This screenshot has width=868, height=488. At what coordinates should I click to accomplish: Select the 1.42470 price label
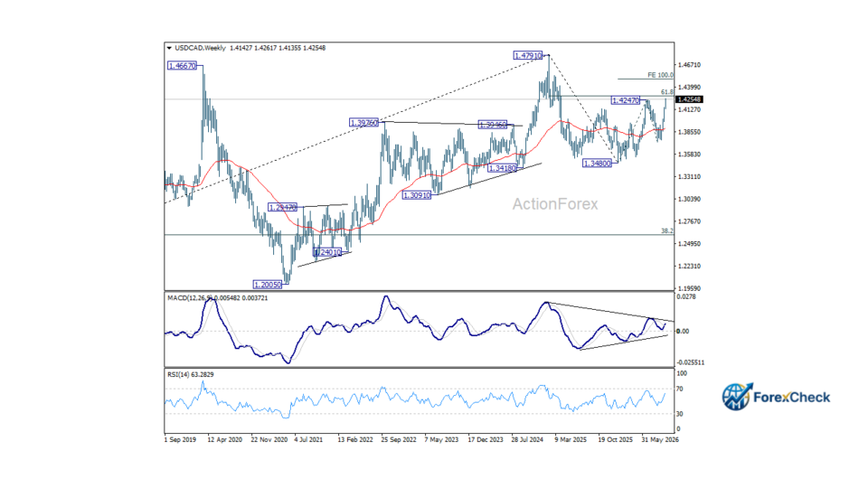coord(626,100)
